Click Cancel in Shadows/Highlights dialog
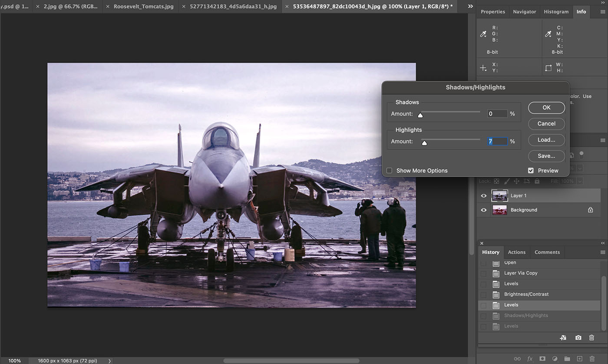 click(x=546, y=124)
